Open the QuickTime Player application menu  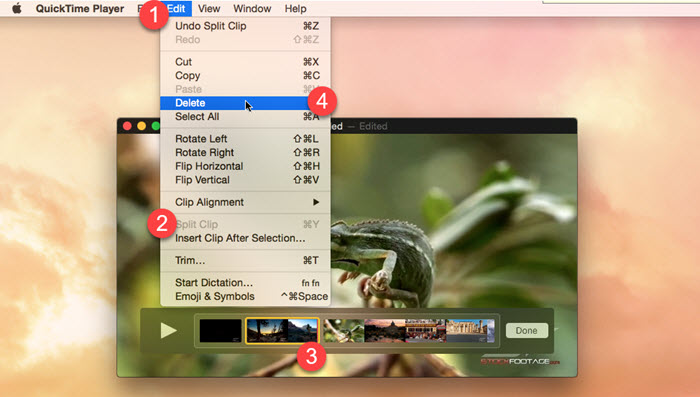80,8
